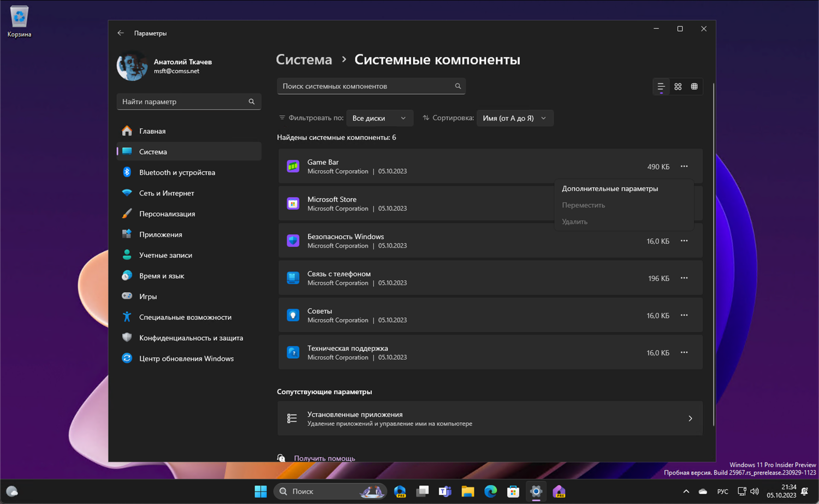Open Microsoft Store from the taskbar
The width and height of the screenshot is (819, 504).
513,491
